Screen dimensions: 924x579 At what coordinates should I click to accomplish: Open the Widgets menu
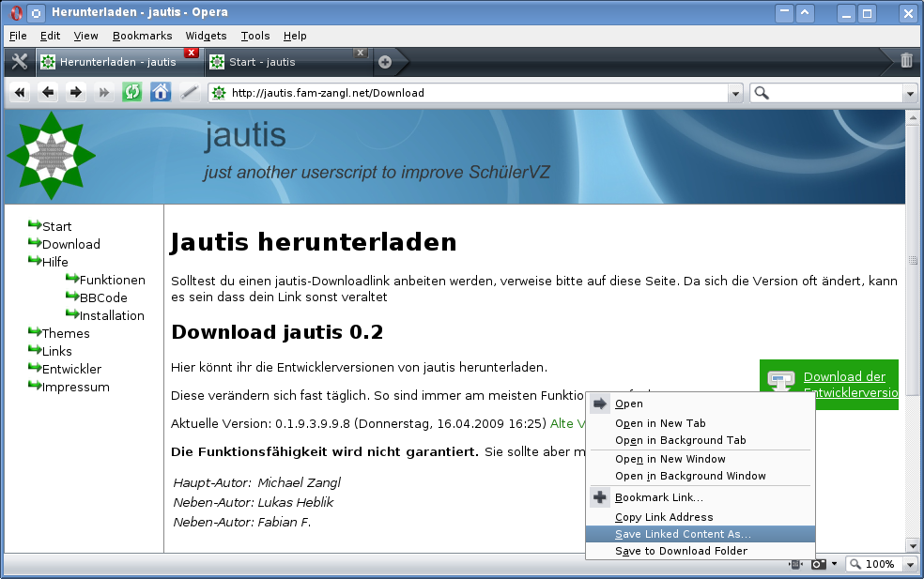[206, 36]
